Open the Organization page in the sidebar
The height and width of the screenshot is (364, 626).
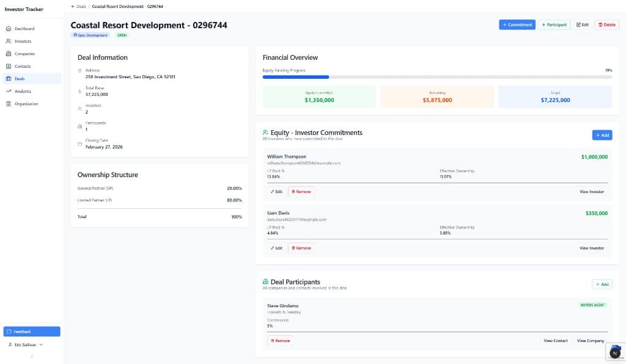pyautogui.click(x=28, y=103)
